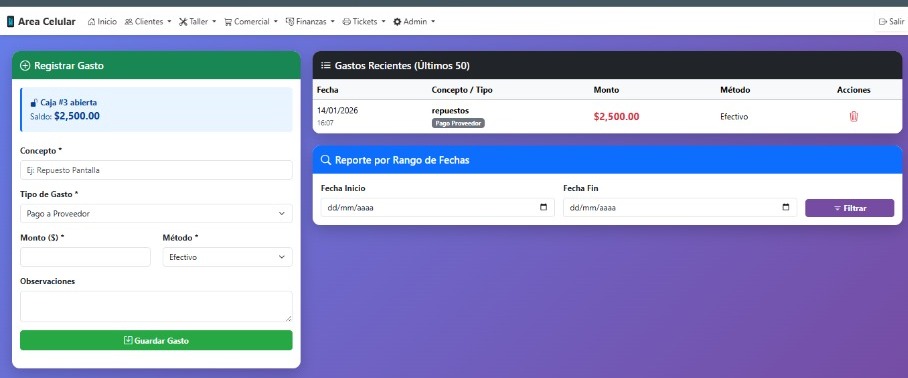
Task: Open the Admin dropdown menu
Action: [x=413, y=21]
